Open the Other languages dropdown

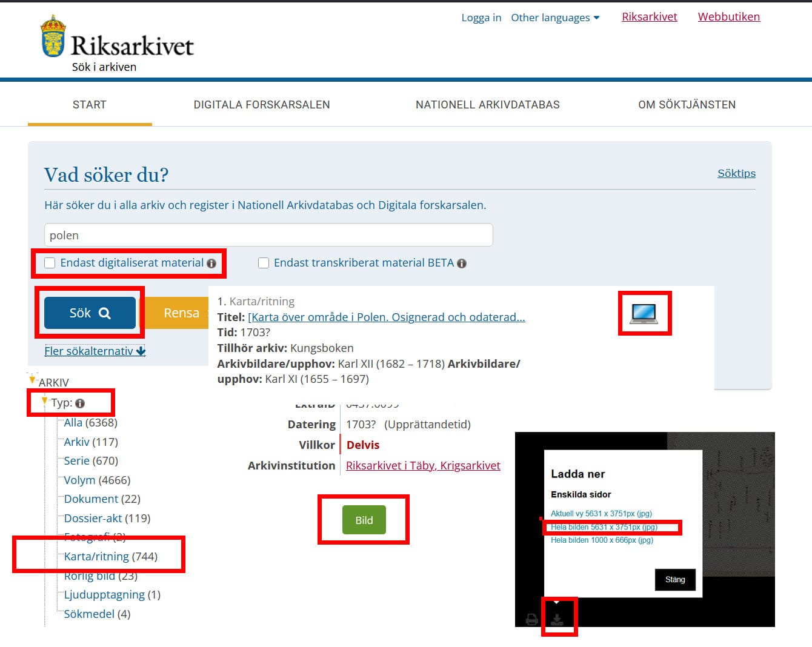point(554,18)
